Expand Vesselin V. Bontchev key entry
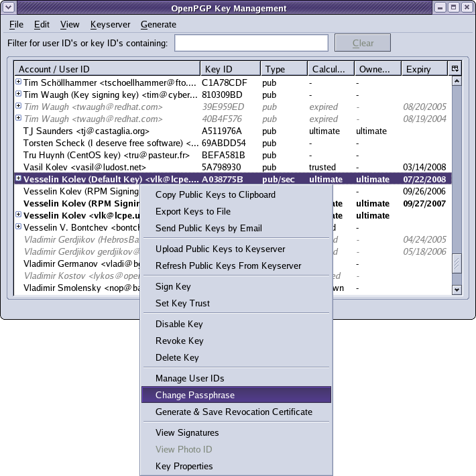The image size is (476, 476). pos(18,227)
